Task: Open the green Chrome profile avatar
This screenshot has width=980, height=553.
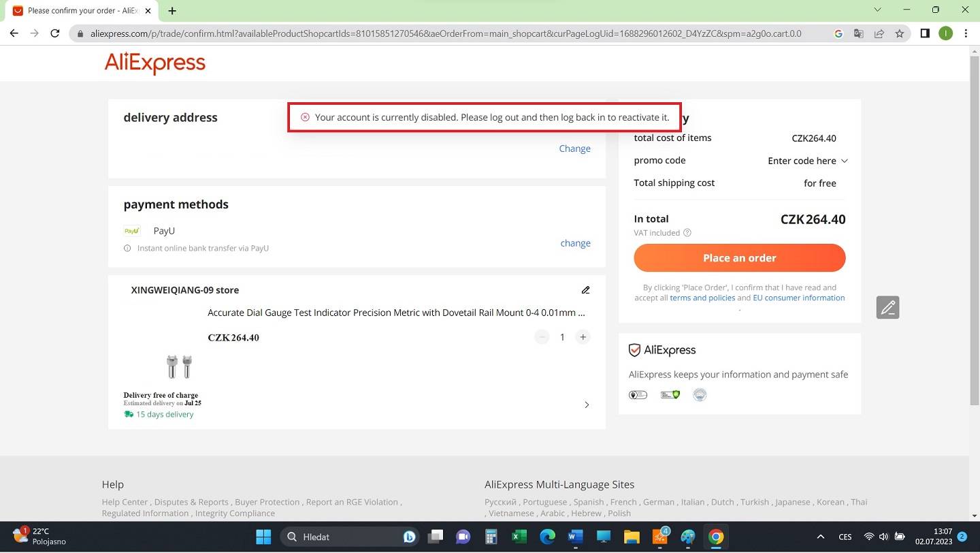Action: pos(945,33)
